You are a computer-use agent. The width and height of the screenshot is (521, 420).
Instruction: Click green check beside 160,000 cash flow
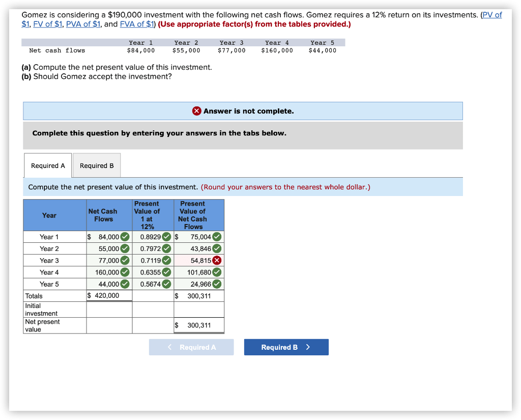pyautogui.click(x=125, y=272)
